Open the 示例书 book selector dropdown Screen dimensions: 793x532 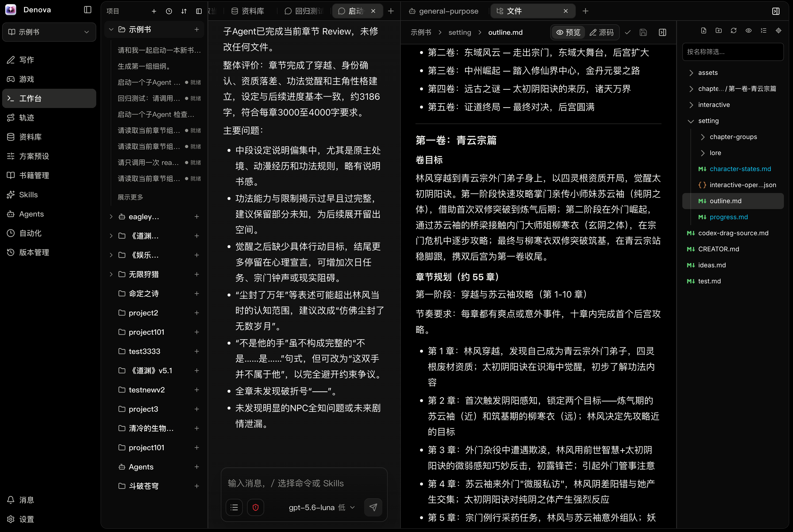click(x=49, y=32)
